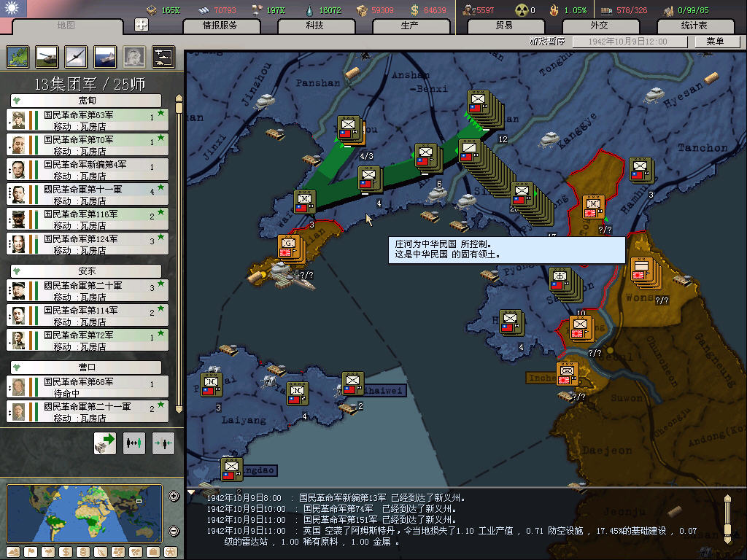The image size is (747, 560).
Task: Open the 外交 tab
Action: (600, 26)
